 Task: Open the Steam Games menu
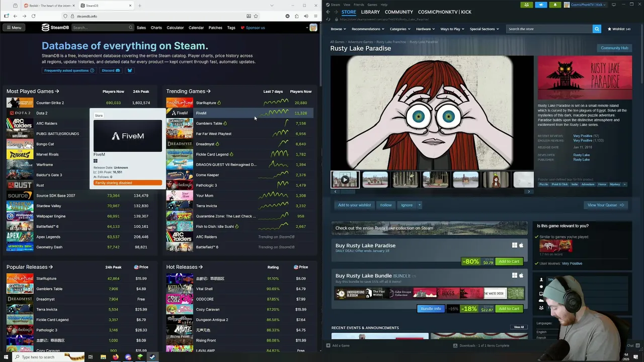[372, 5]
